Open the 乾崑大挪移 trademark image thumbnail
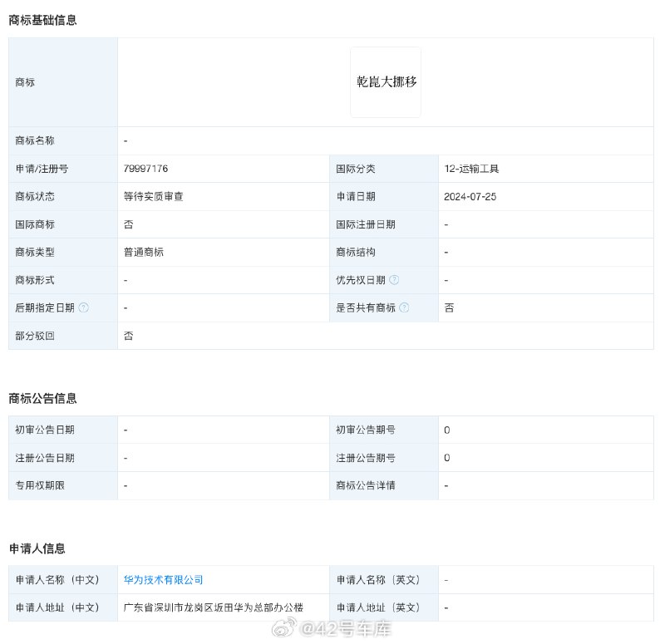 pos(386,82)
